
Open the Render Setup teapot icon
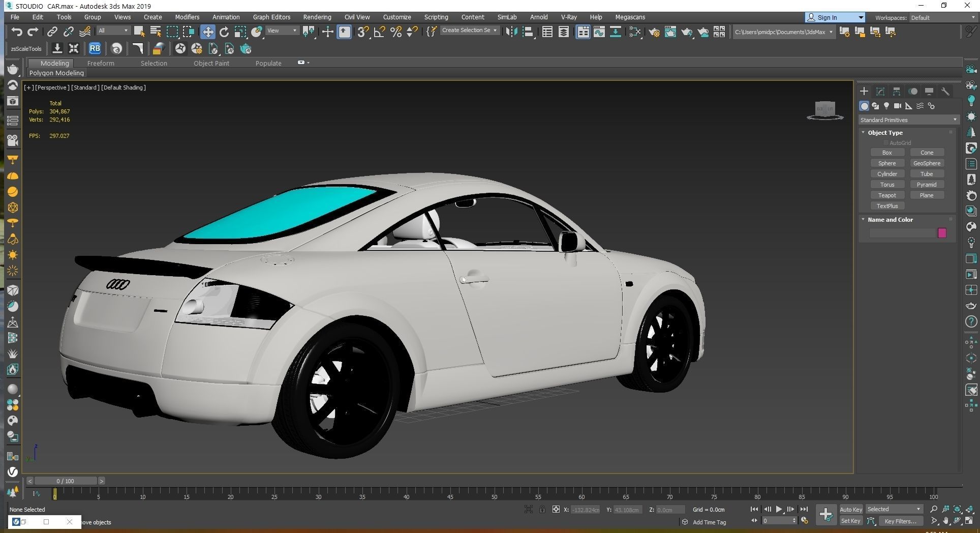[654, 32]
